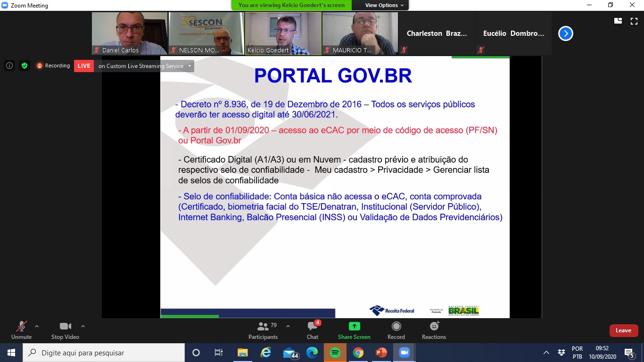Show hidden system tray icons
The height and width of the screenshot is (362, 644).
[x=546, y=353]
